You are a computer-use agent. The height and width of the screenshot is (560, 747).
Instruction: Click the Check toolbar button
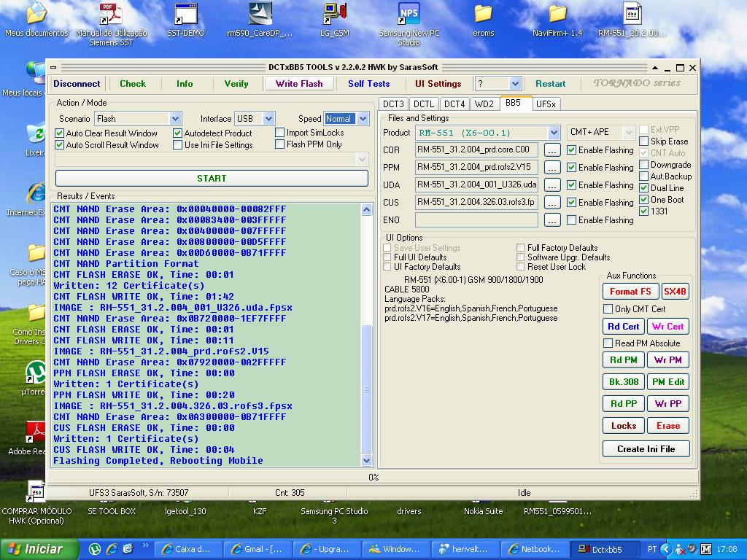(133, 84)
